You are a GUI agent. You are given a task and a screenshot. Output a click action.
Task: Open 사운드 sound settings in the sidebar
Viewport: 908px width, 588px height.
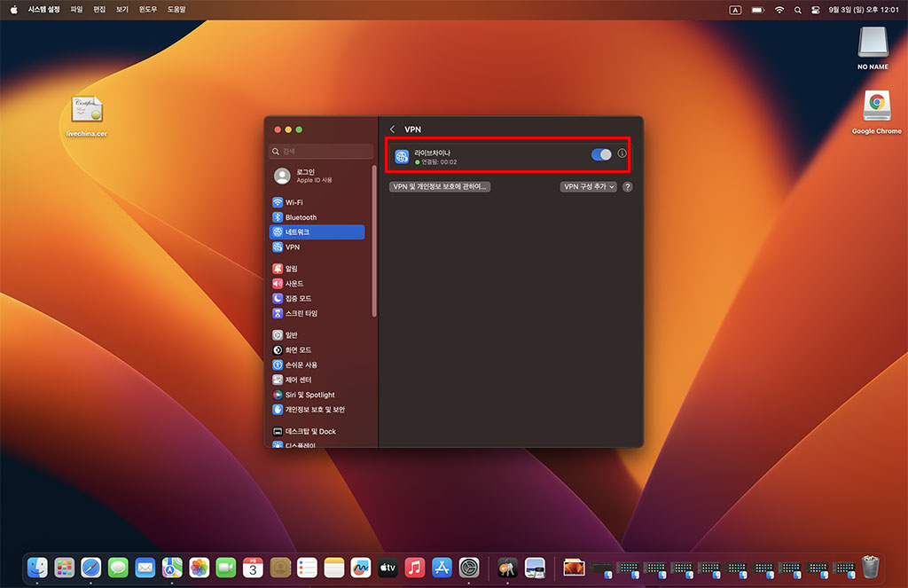(x=317, y=283)
